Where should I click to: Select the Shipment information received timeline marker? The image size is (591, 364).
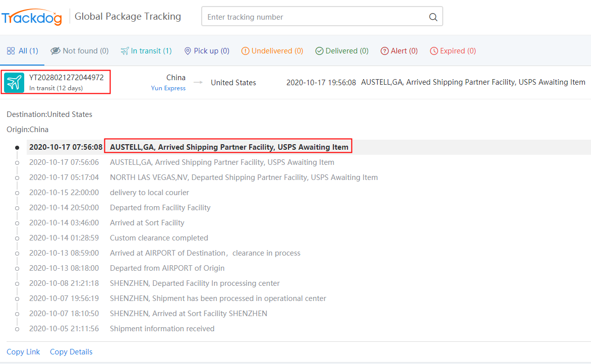[x=17, y=329]
